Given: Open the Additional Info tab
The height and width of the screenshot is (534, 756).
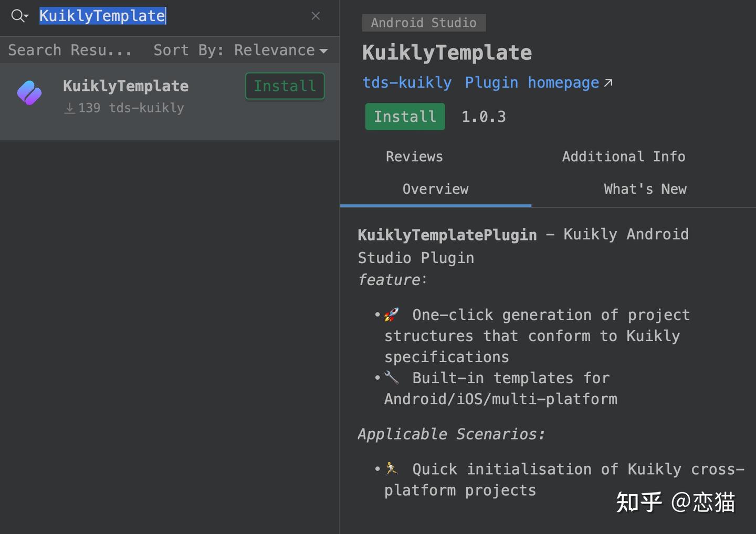Looking at the screenshot, I should pos(623,156).
